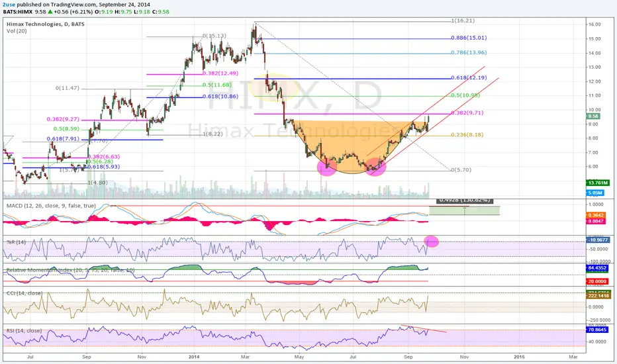
Task: Click the L:9.18 low value
Action: pos(142,12)
